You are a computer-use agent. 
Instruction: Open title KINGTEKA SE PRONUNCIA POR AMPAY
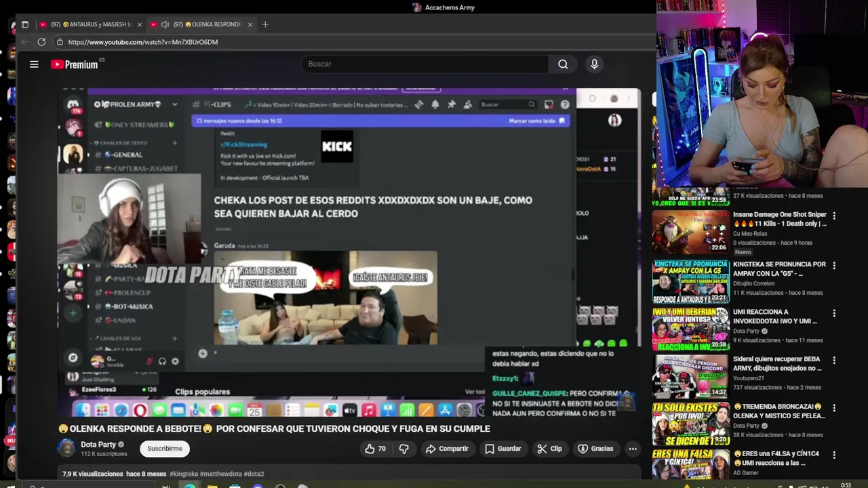[x=780, y=269]
